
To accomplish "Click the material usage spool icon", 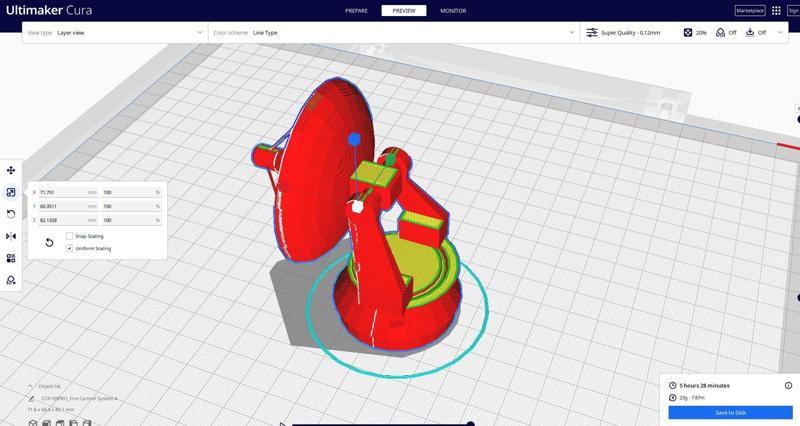I will [x=672, y=397].
